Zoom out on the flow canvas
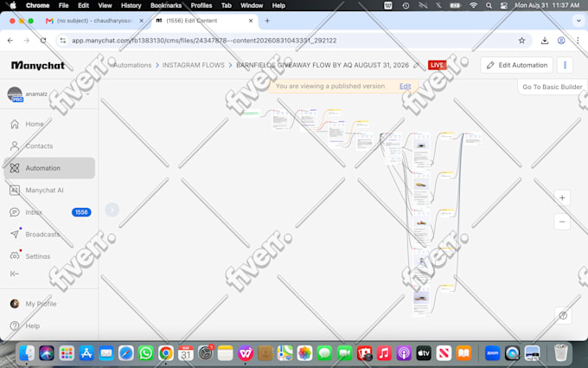 point(562,222)
